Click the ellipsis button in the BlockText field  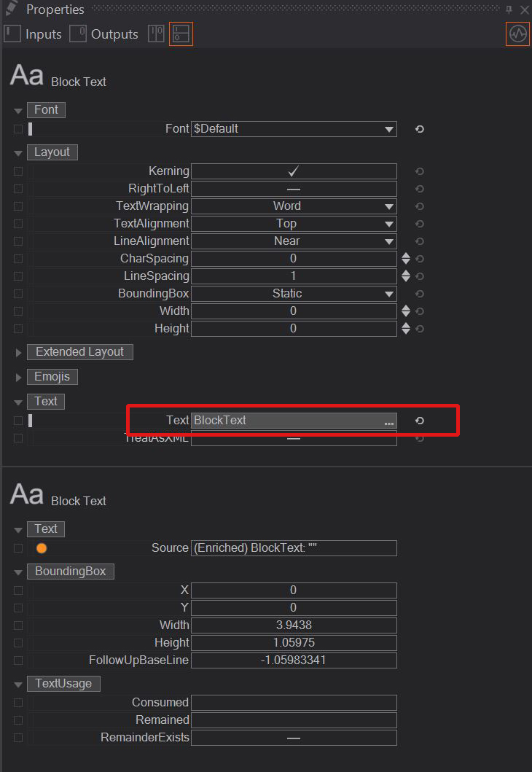point(388,423)
